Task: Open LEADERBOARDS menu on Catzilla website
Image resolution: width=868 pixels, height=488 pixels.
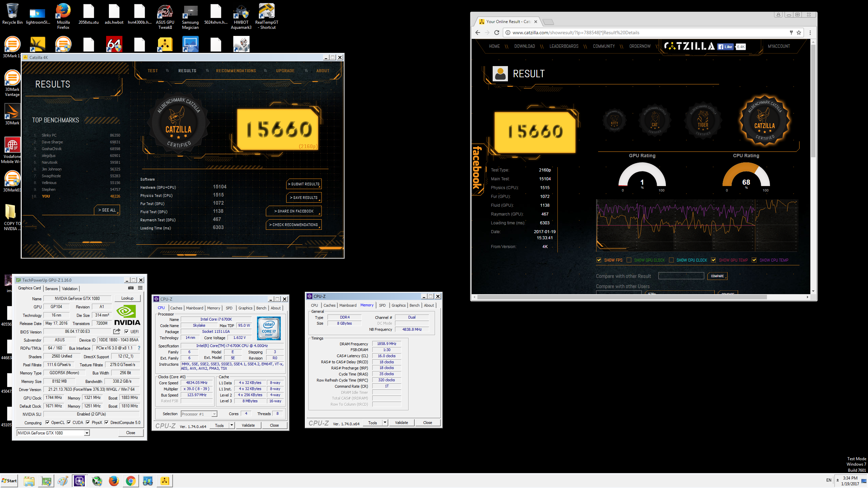Action: coord(564,46)
